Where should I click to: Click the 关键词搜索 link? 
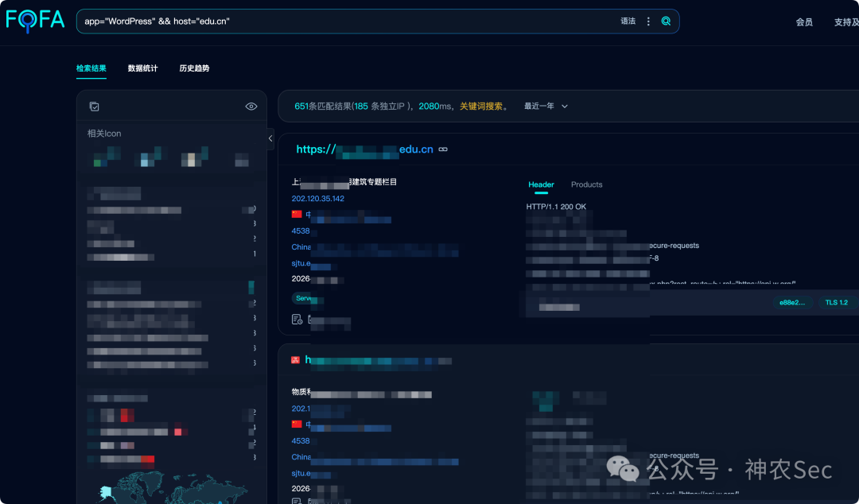point(481,107)
